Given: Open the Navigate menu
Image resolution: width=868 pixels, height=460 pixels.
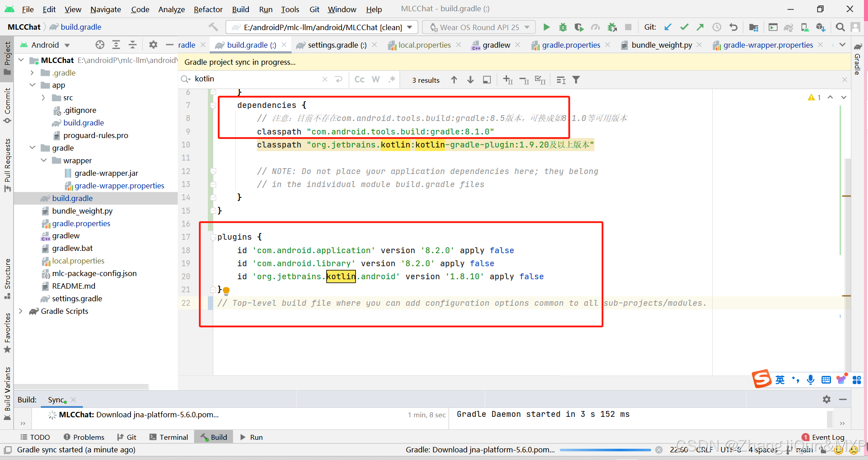Looking at the screenshot, I should point(106,9).
